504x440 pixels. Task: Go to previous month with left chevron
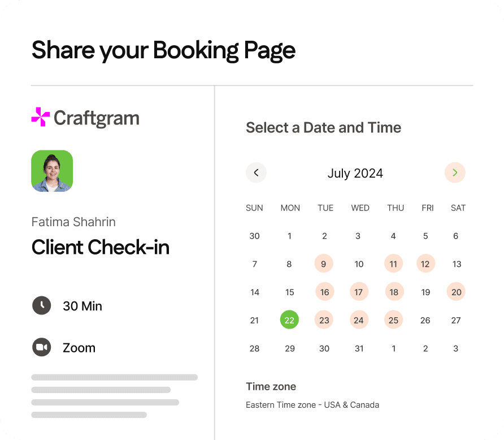click(256, 172)
